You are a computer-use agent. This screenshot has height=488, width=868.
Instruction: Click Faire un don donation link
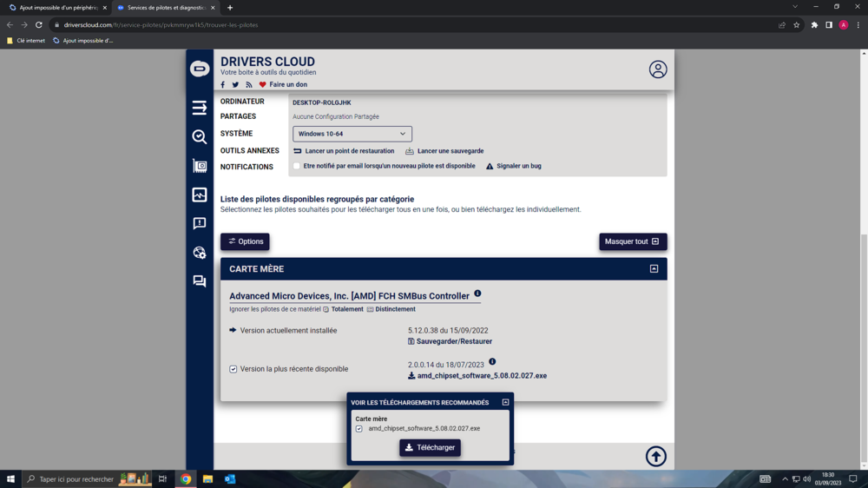pos(283,85)
